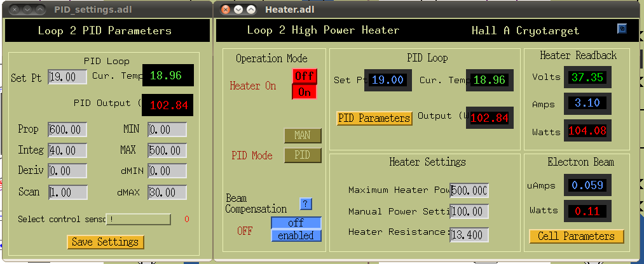Viewport: 644px width, 264px height.
Task: Click the Electron Beam uAmps 0.059
Action: tap(587, 185)
